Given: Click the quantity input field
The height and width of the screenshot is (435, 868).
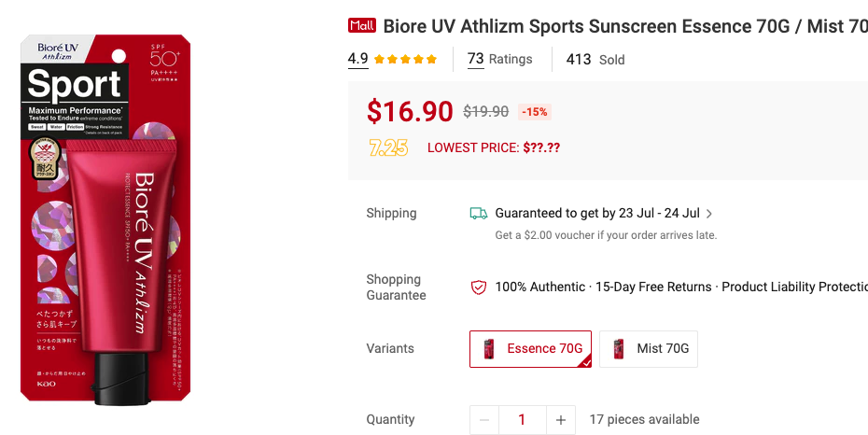Looking at the screenshot, I should [x=522, y=420].
